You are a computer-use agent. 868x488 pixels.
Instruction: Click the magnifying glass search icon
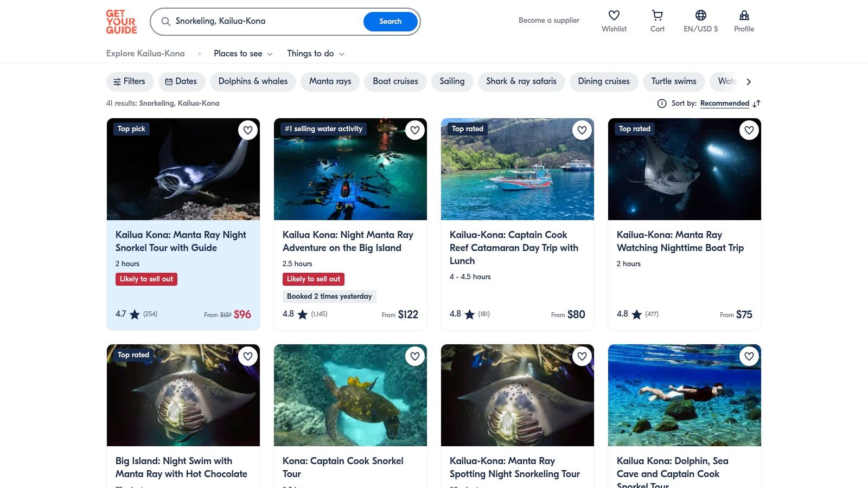(166, 21)
